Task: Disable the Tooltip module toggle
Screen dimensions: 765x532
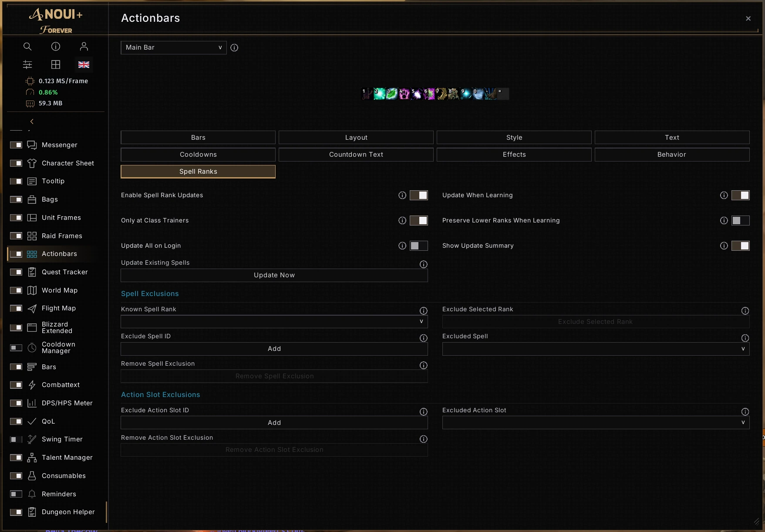Action: [x=16, y=181]
